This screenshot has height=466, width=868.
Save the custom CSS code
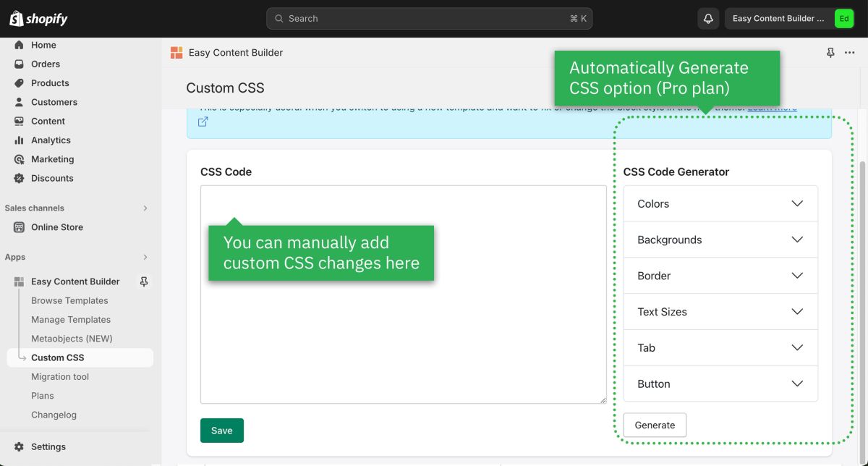[221, 430]
